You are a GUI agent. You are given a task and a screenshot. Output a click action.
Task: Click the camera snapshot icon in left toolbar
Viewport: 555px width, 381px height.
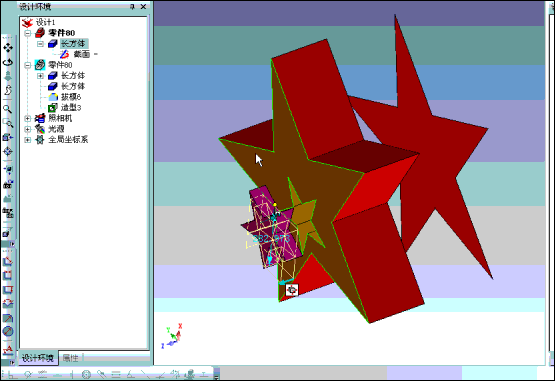coord(8,184)
